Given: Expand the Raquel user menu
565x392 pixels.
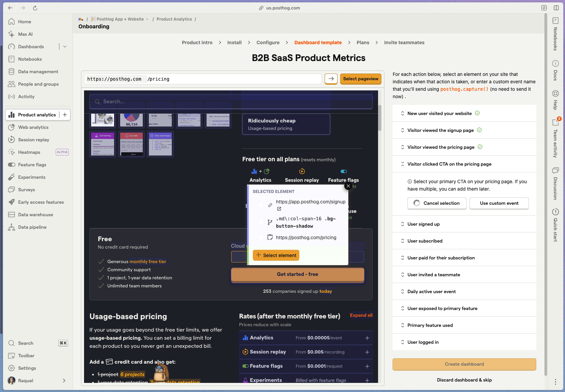Looking at the screenshot, I should (64, 381).
